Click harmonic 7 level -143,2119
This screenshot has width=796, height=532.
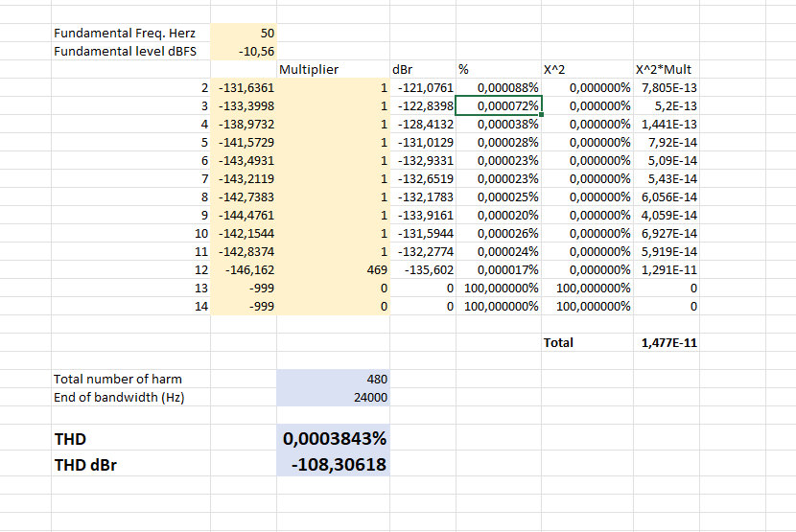click(x=244, y=179)
